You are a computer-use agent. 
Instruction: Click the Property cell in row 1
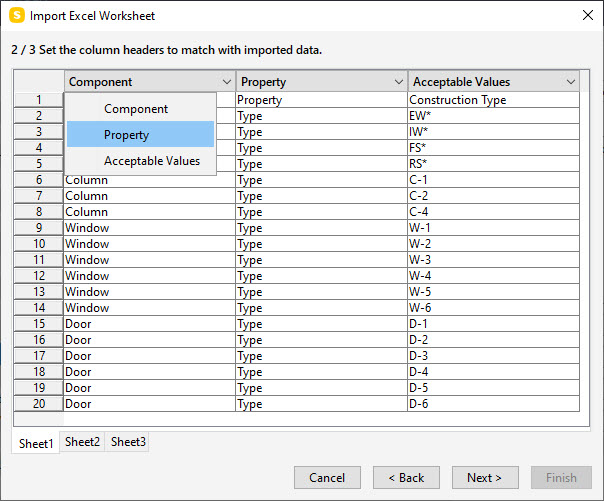click(x=321, y=100)
